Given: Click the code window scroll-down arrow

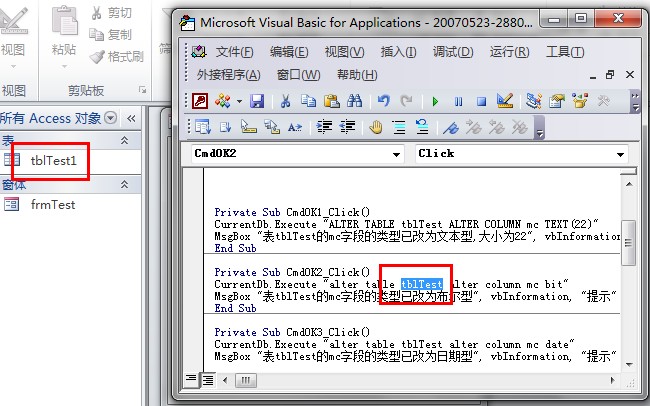Looking at the screenshot, I should pyautogui.click(x=629, y=365).
